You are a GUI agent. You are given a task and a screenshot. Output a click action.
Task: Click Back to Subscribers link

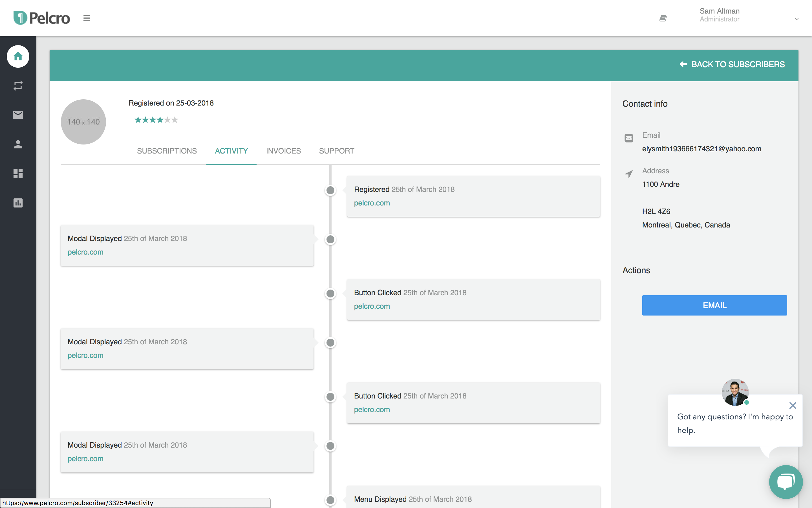[732, 64]
